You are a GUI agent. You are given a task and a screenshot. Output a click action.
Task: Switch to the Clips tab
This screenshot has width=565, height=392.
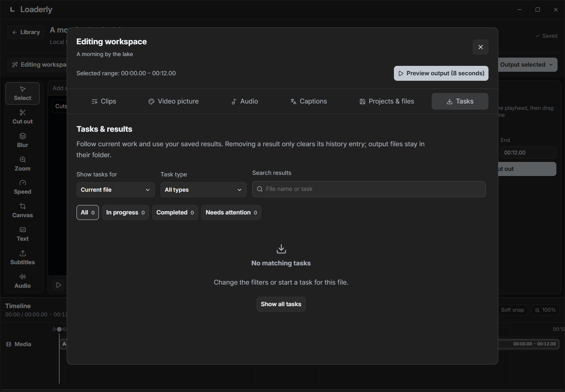[x=104, y=101]
